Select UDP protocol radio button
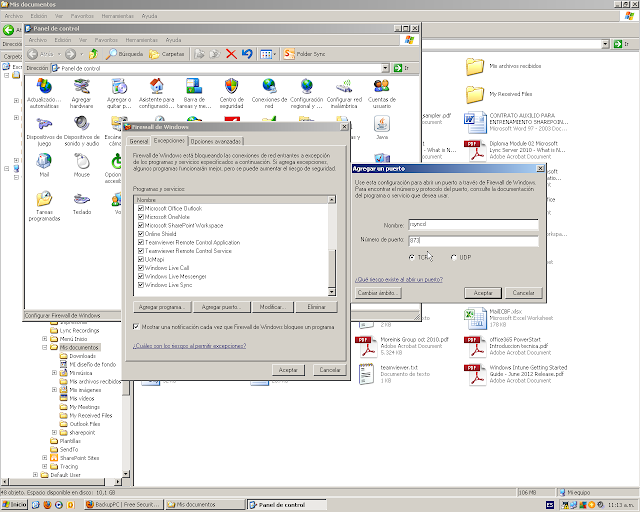 point(453,257)
